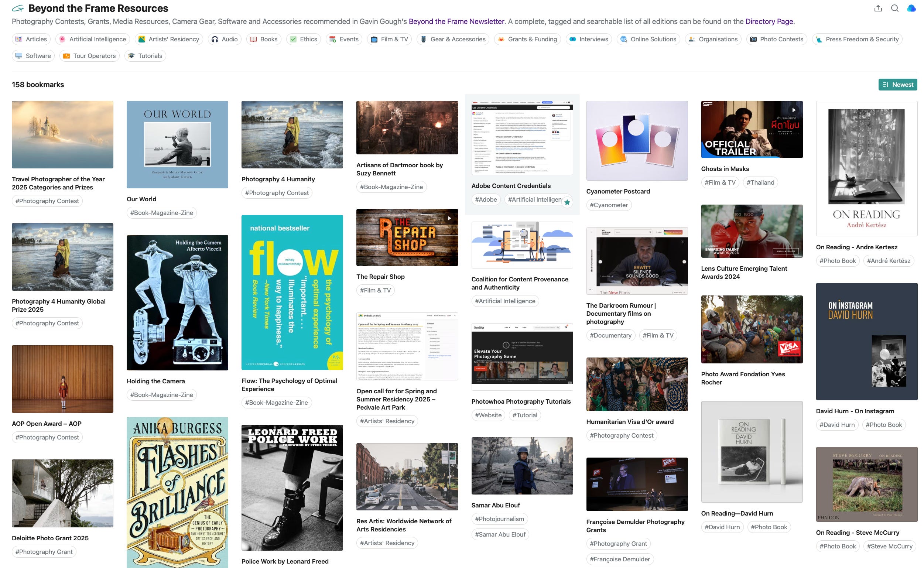Image resolution: width=924 pixels, height=568 pixels.
Task: Open the On Reading André Kertész cover
Action: 866,168
